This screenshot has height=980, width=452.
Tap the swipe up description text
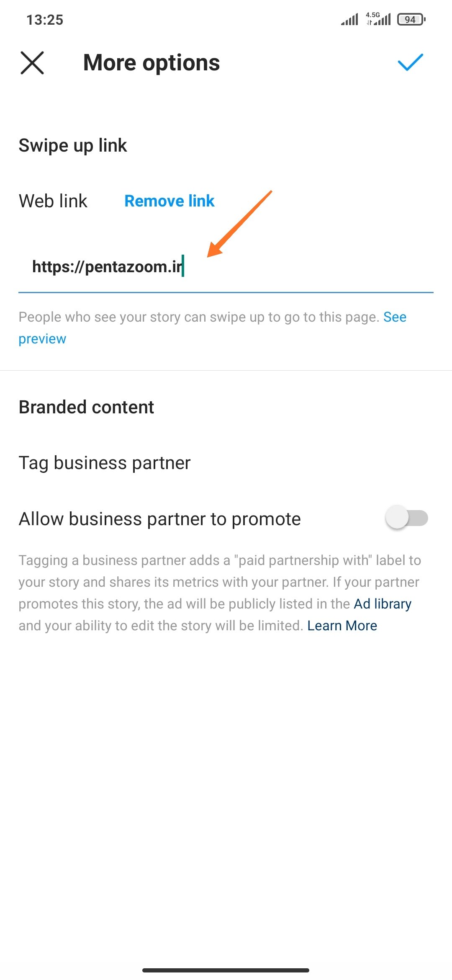(x=201, y=317)
